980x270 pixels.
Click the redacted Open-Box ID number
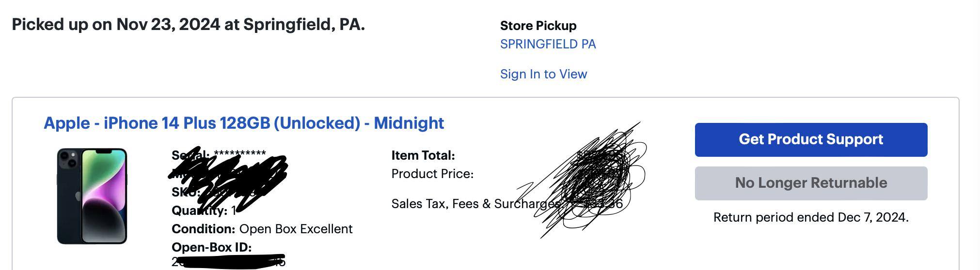click(229, 262)
